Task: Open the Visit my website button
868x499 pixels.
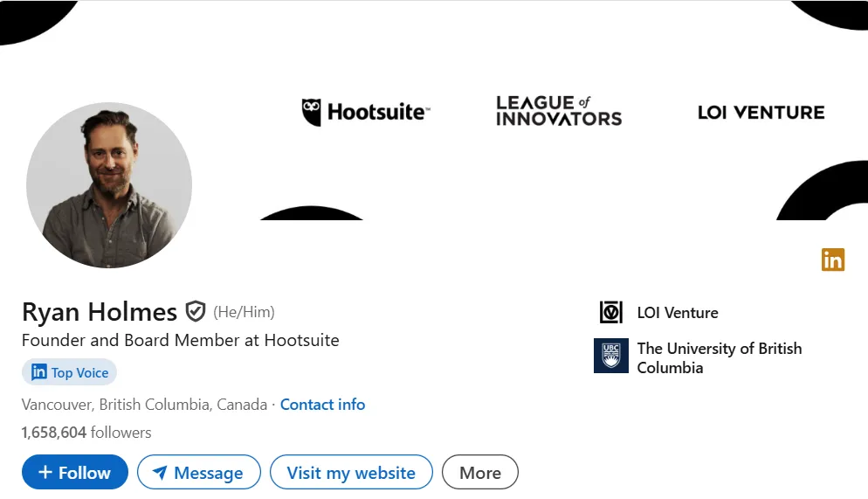Action: tap(351, 472)
